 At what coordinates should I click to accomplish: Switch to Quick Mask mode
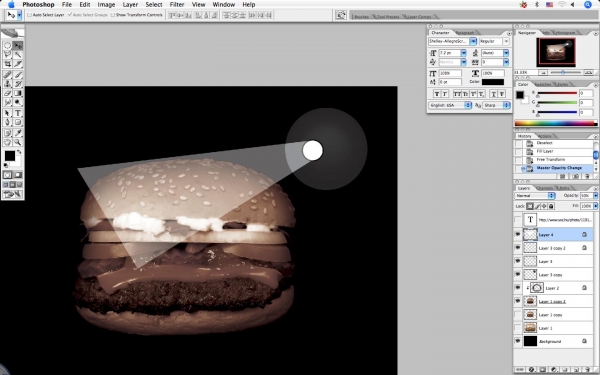click(x=18, y=175)
